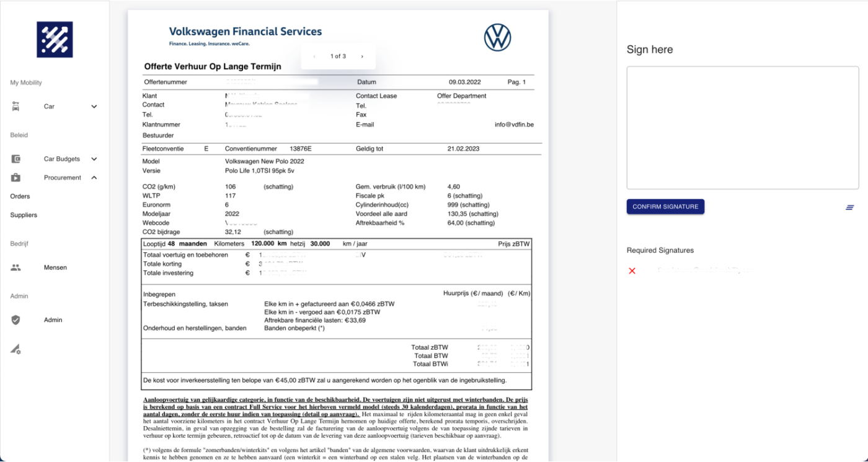This screenshot has height=462, width=868.
Task: Collapse the Procurement chevron
Action: point(94,177)
